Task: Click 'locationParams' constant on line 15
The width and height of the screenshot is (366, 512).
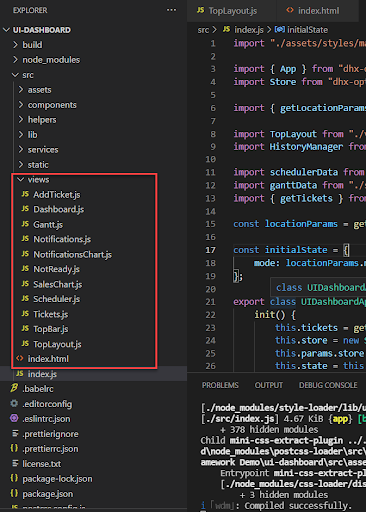Action: pyautogui.click(x=301, y=224)
